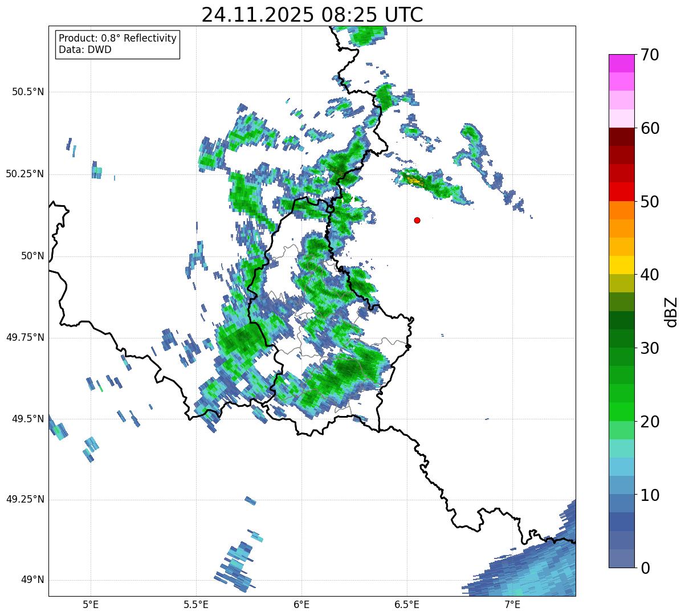Click the yellow high-reflectivity echo core near 6.5°E
Image resolution: width=685 pixels, height=616 pixels.
point(415,181)
